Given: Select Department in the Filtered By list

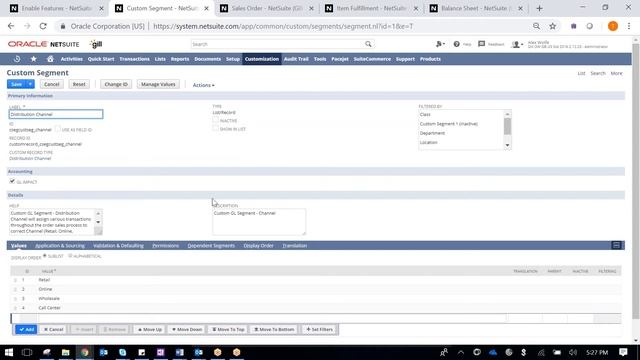Looking at the screenshot, I should pos(432,133).
